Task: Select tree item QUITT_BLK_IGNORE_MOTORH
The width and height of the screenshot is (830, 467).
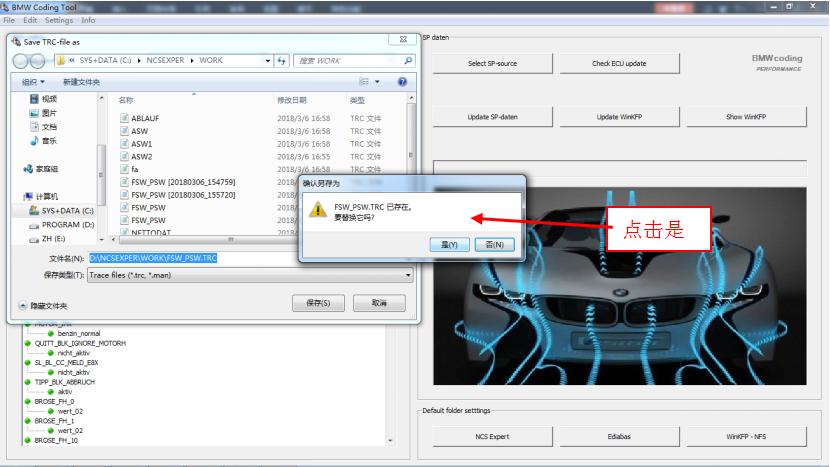Action: [80, 343]
